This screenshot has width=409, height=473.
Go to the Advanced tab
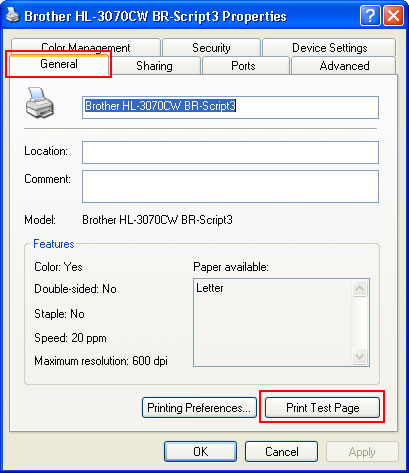[x=344, y=66]
